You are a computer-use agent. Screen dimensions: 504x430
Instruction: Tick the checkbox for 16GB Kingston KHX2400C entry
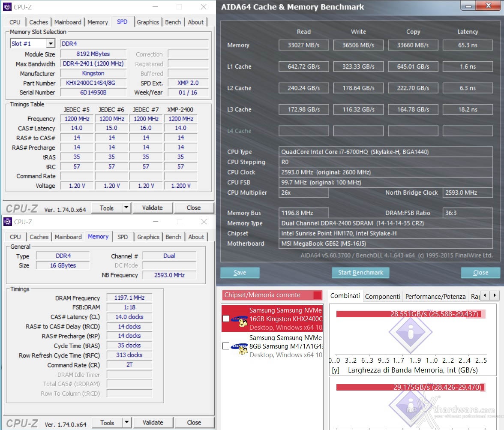pyautogui.click(x=226, y=319)
